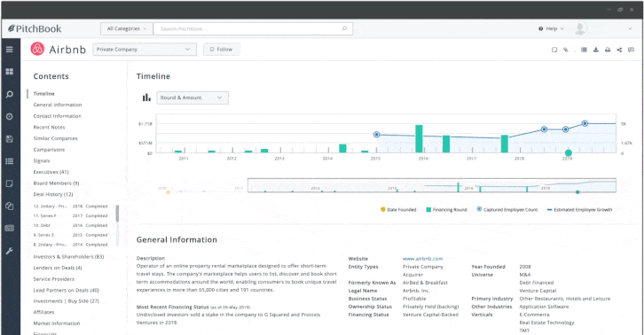Open the wrench tools icon in the sidebar
The width and height of the screenshot is (644, 335).
tap(9, 251)
